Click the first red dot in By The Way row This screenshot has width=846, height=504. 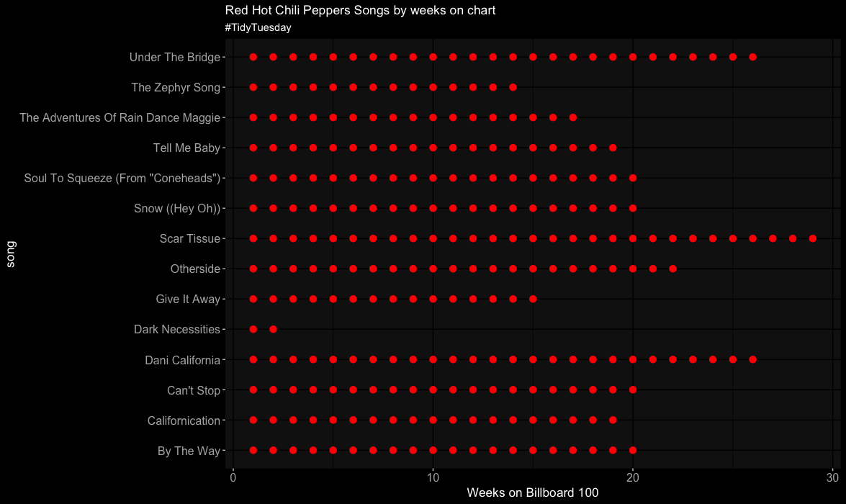(253, 450)
